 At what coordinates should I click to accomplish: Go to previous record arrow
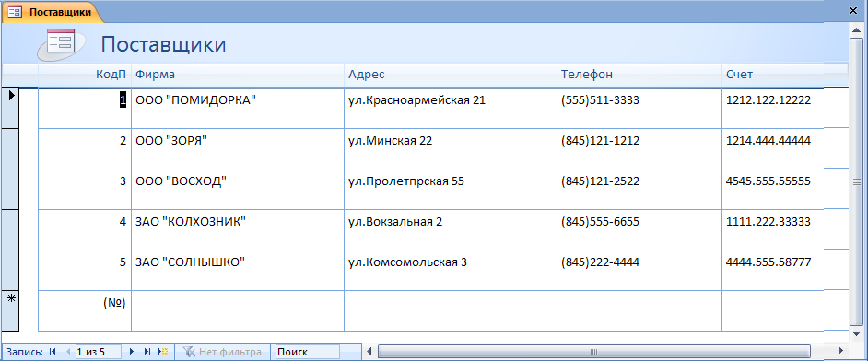[68, 352]
